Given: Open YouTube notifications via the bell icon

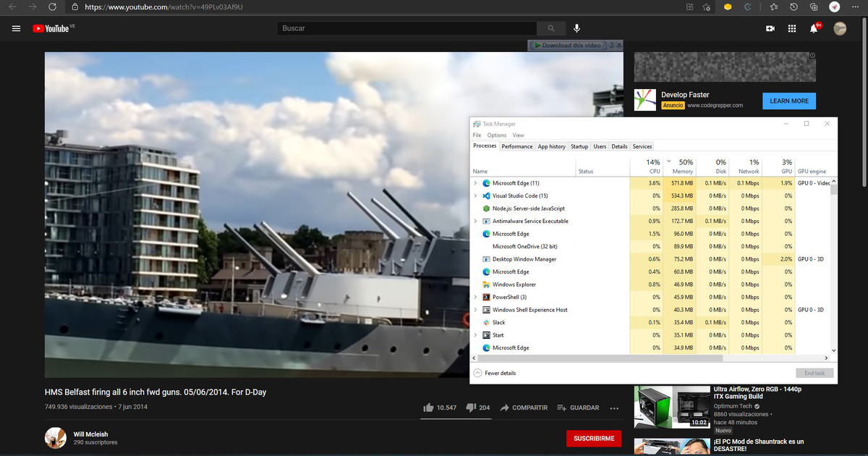Looking at the screenshot, I should pos(814,28).
